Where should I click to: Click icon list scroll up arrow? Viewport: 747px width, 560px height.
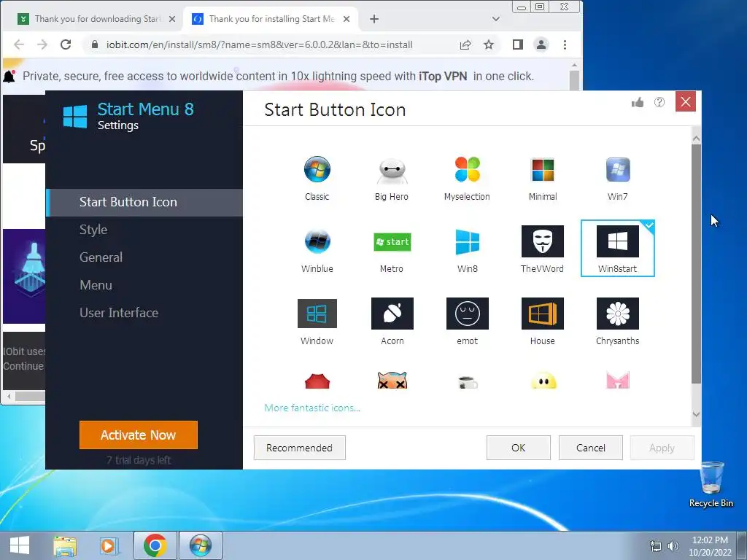pos(696,139)
